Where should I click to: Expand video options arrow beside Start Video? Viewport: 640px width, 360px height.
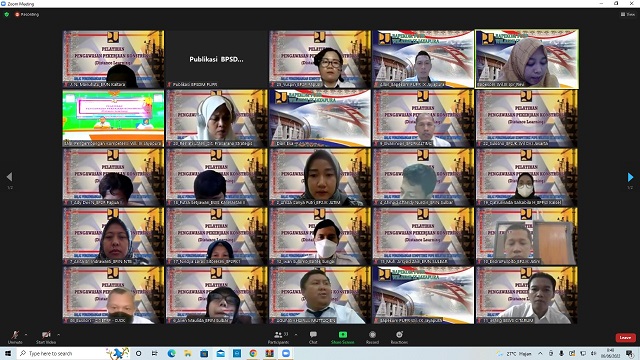coord(58,335)
